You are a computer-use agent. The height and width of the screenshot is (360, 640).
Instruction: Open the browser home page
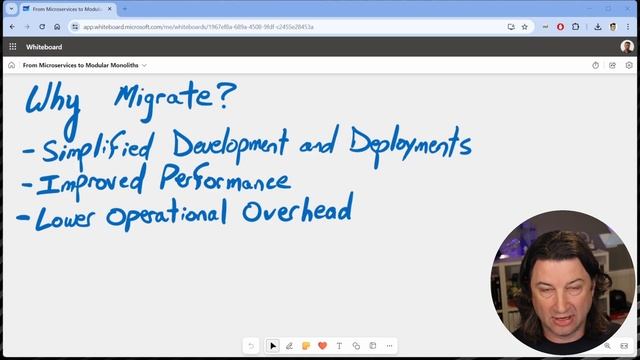[x=57, y=27]
